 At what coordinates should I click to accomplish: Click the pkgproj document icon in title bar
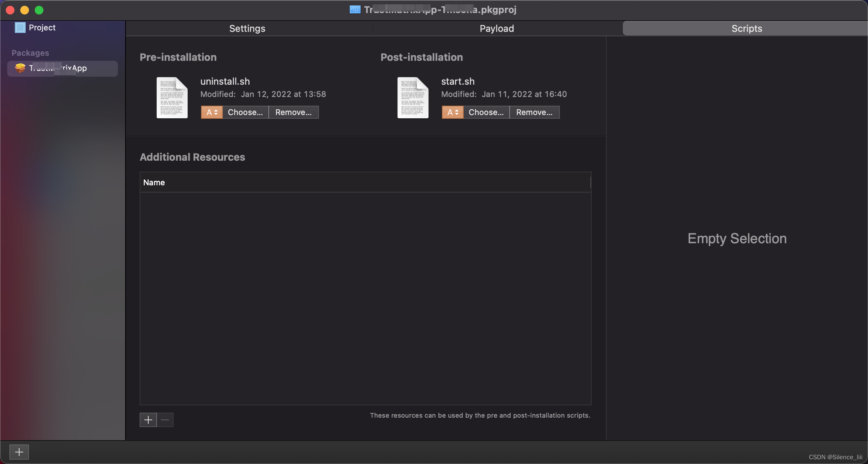click(x=355, y=10)
